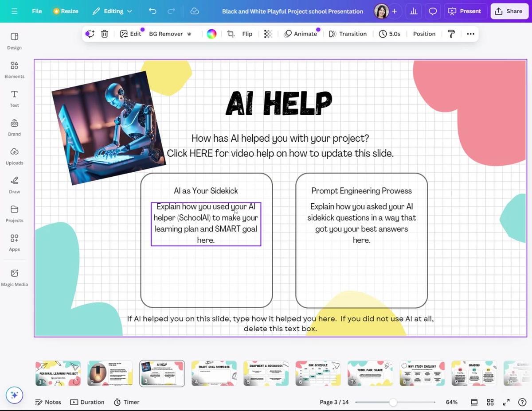Select the 'If AI helped you on this slide' text

coord(280,324)
